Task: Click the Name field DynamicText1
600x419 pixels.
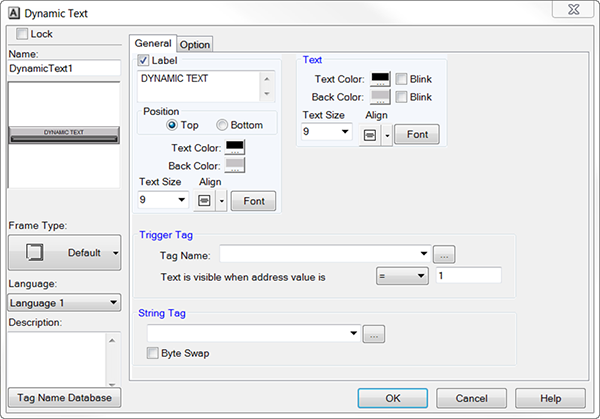Action: pos(64,68)
